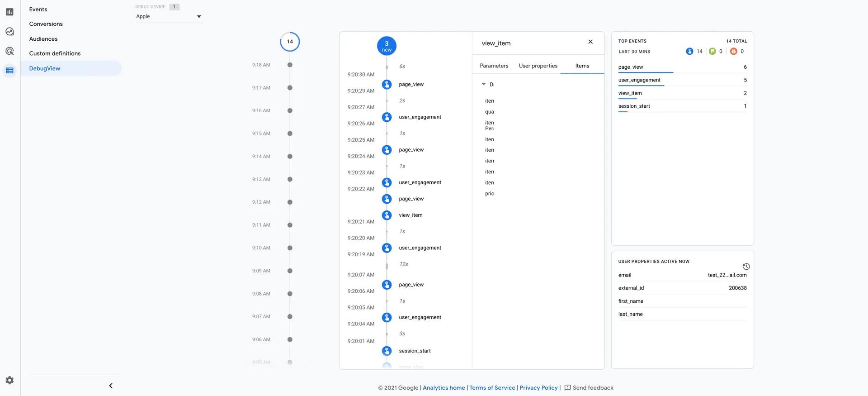Open the Custom definitions menu item

pyautogui.click(x=55, y=53)
